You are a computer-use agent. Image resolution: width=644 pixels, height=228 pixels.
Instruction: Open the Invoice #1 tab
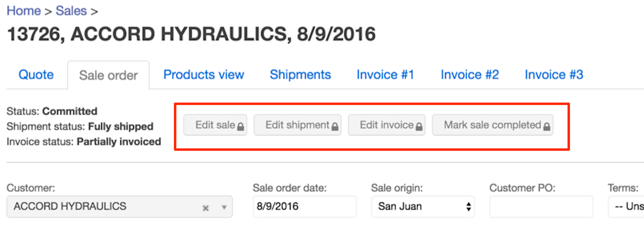click(385, 75)
